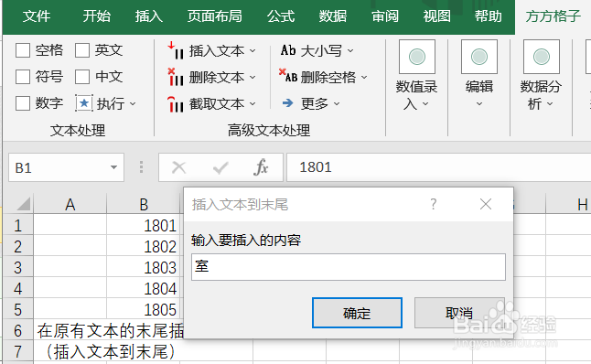Screen dimensions: 591x364
Task: Click the 数值录入 large icon
Action: [417, 57]
